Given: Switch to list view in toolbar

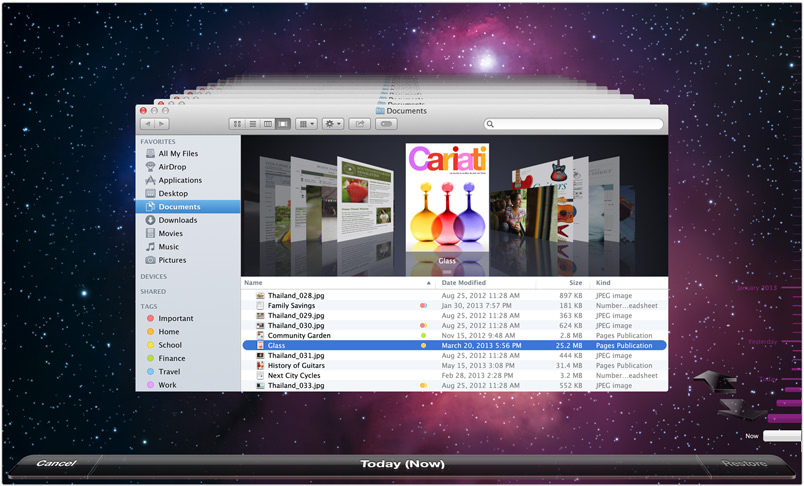Looking at the screenshot, I should 252,124.
